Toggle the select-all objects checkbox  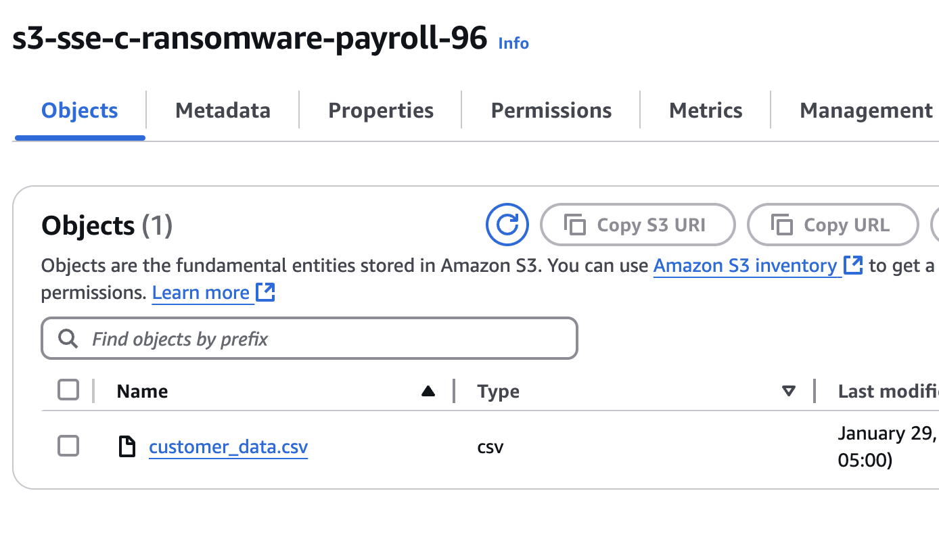point(68,390)
